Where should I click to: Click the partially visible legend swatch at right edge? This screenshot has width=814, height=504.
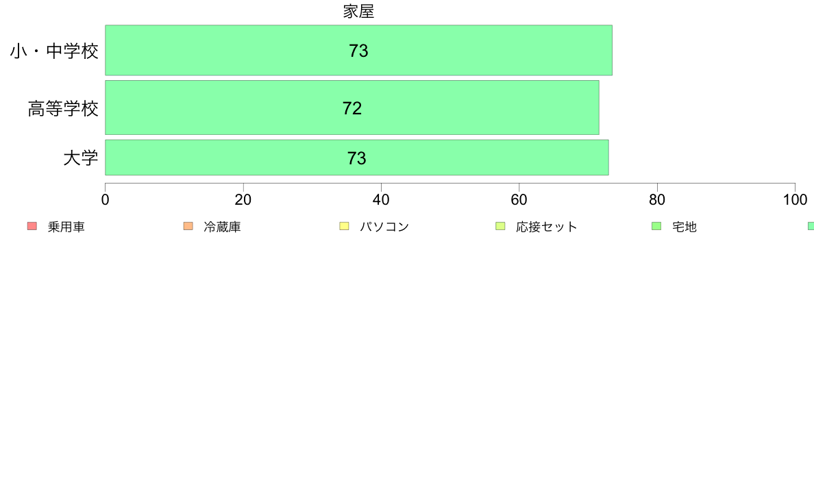tap(811, 226)
